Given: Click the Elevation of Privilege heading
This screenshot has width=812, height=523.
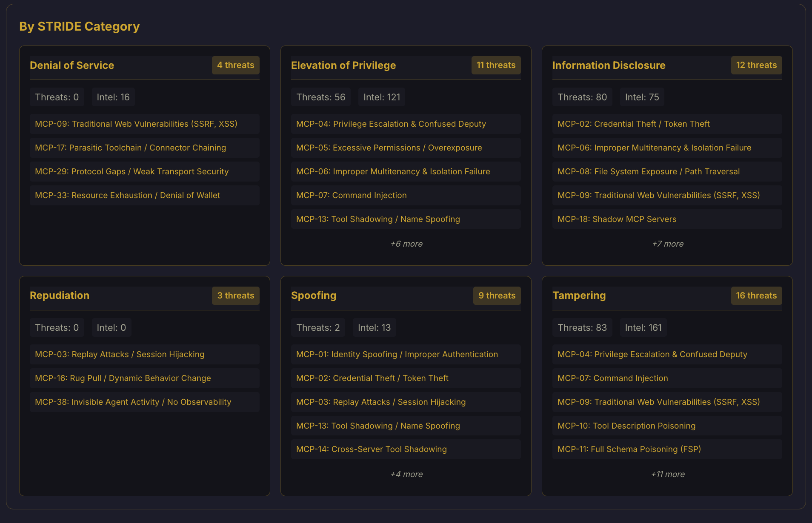Looking at the screenshot, I should 343,65.
